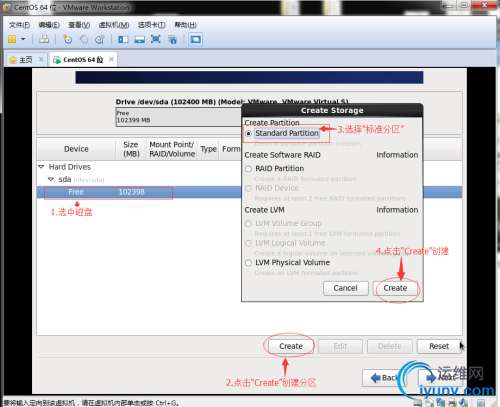The width and height of the screenshot is (500, 407).
Task: Click the disabled Edit button
Action: 340,346
